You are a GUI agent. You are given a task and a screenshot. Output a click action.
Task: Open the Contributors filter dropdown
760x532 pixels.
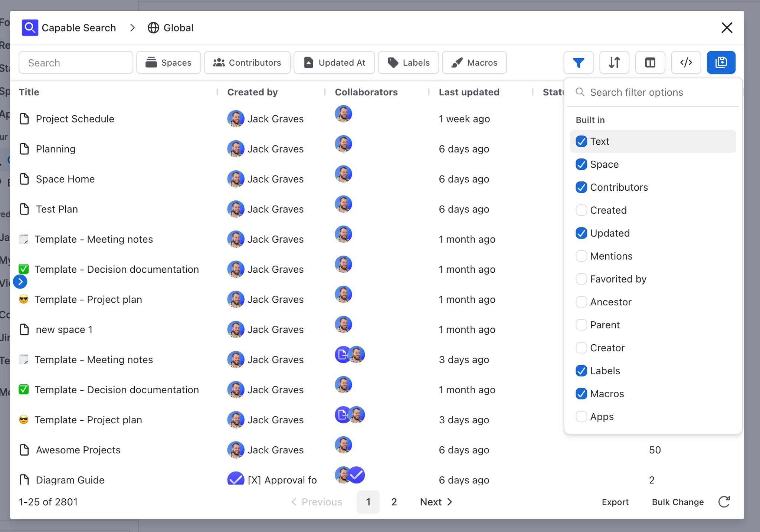(247, 63)
